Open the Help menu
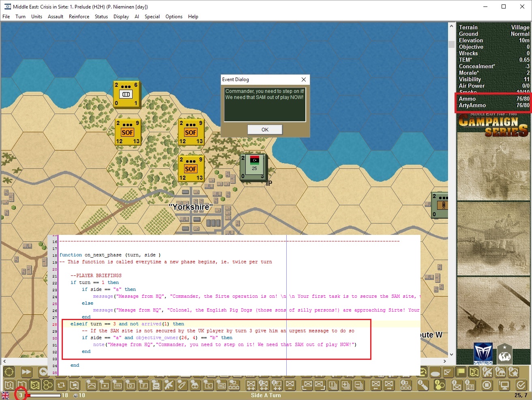The height and width of the screenshot is (400, 532). click(193, 17)
